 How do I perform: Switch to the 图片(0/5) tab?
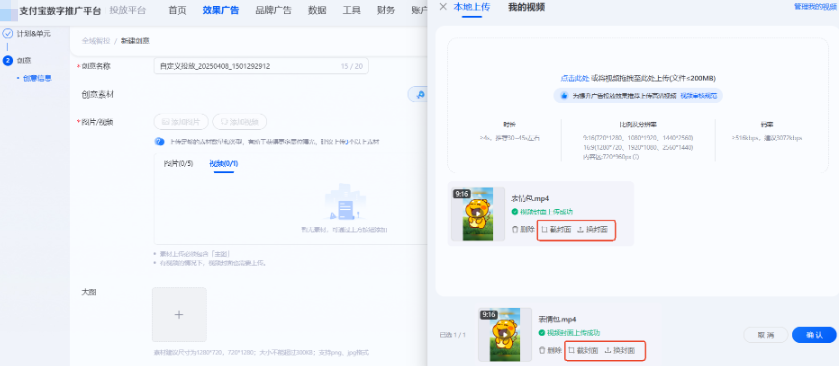point(179,163)
